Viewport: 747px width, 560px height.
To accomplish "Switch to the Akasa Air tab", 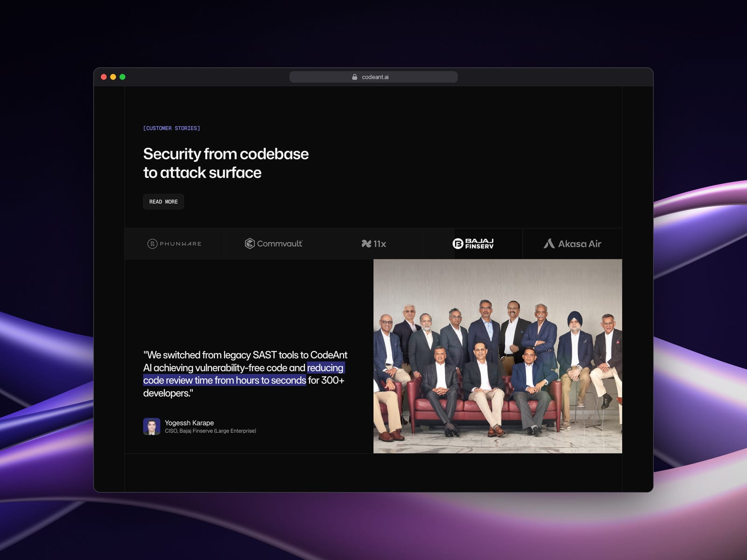I will [x=572, y=244].
